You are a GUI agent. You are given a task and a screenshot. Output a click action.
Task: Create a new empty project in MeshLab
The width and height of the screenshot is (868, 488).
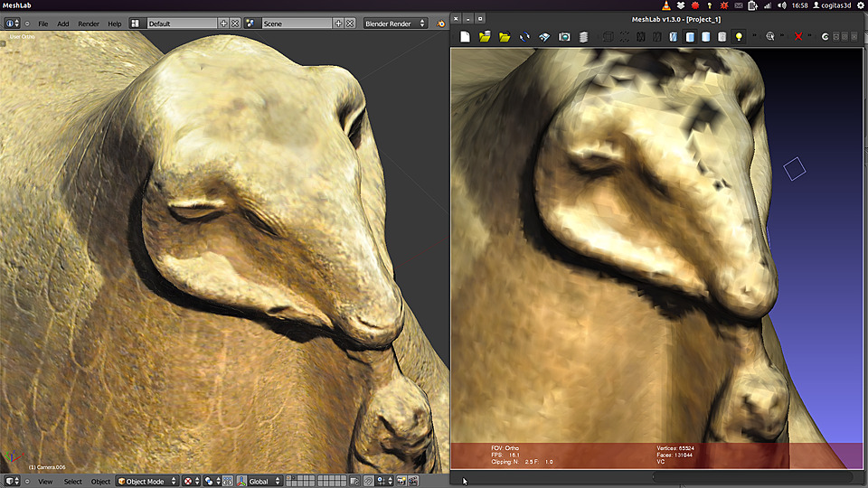[465, 36]
